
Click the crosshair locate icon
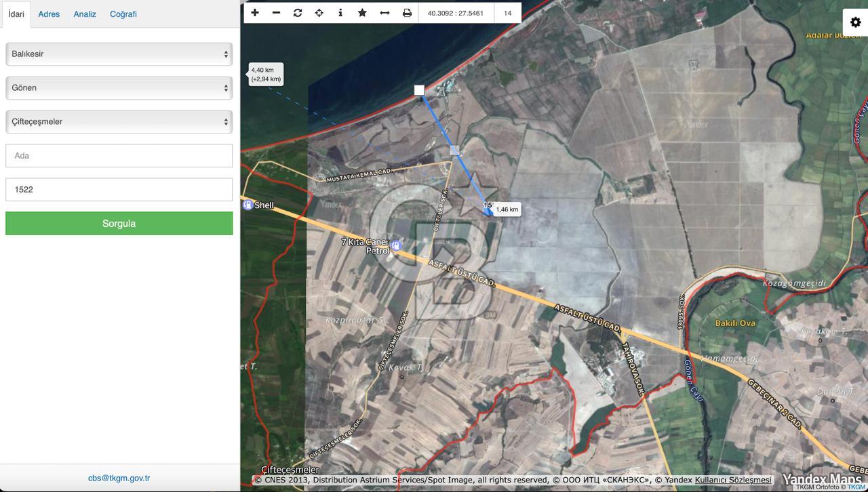319,13
